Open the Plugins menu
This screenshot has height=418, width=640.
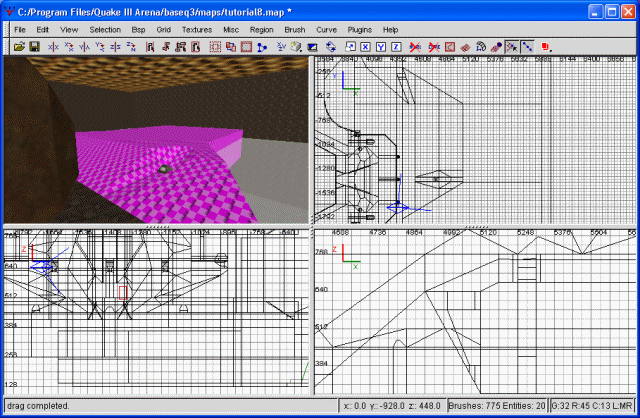pos(360,30)
